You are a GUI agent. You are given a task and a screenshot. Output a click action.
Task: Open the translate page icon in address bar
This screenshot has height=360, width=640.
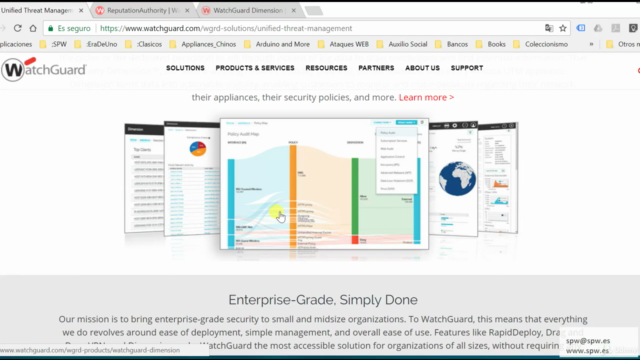coord(549,28)
